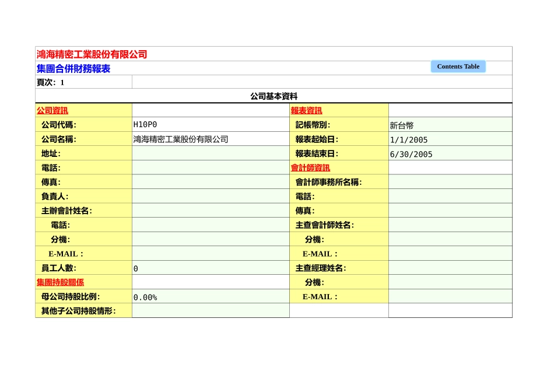This screenshot has width=554, height=392.
Task: Click the 公司名稱 value cell
Action: (211, 139)
